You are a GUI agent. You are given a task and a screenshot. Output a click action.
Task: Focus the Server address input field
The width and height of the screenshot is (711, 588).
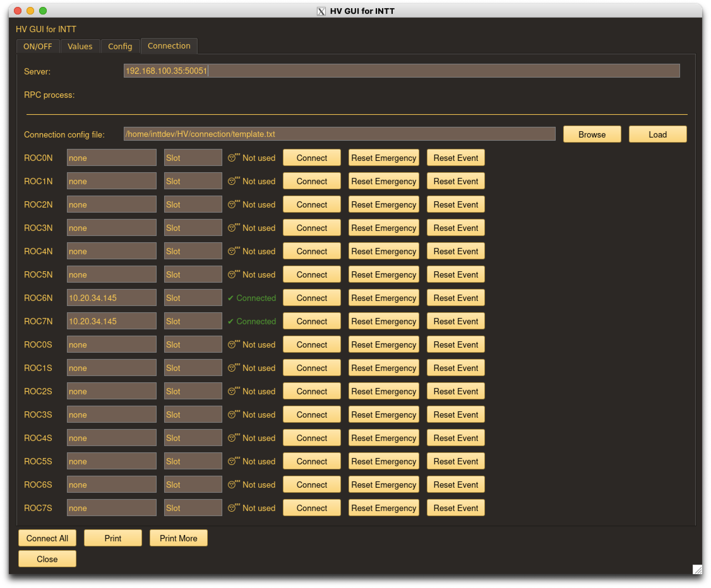401,71
